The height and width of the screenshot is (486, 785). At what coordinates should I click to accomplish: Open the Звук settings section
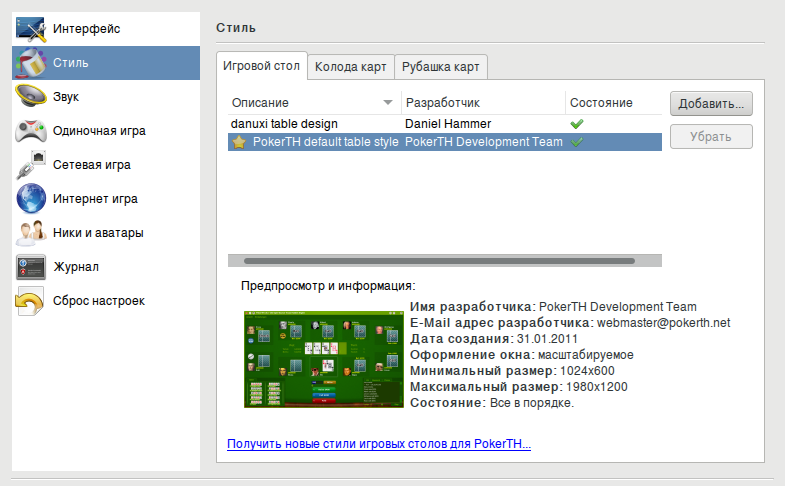(x=106, y=97)
